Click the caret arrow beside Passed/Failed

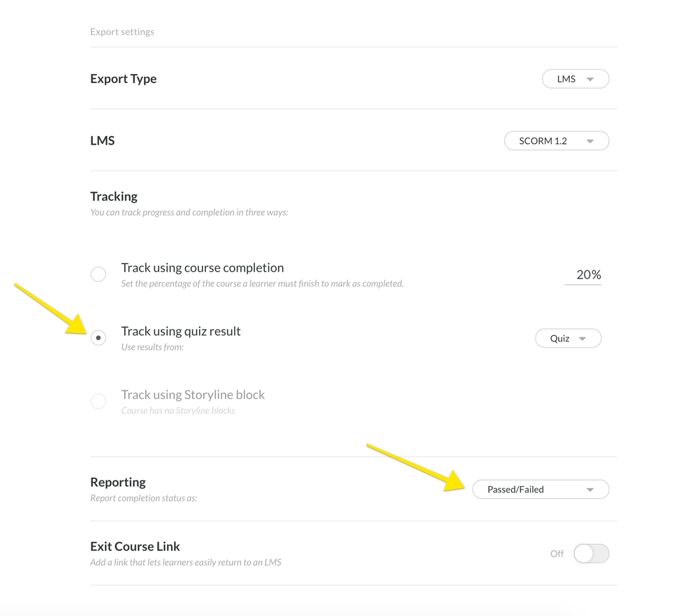(x=590, y=490)
